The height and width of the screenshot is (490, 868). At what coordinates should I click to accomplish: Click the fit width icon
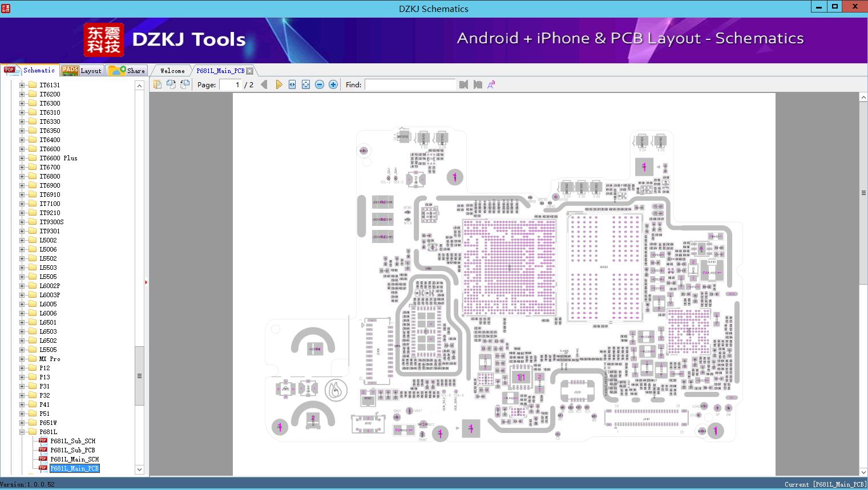[292, 84]
